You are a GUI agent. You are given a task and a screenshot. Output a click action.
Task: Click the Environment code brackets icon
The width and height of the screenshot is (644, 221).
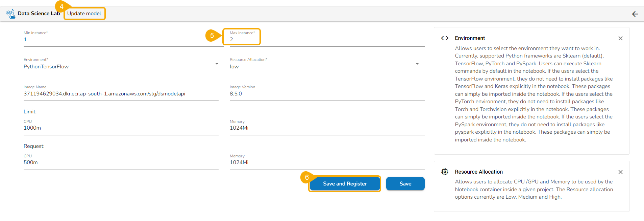coord(445,38)
